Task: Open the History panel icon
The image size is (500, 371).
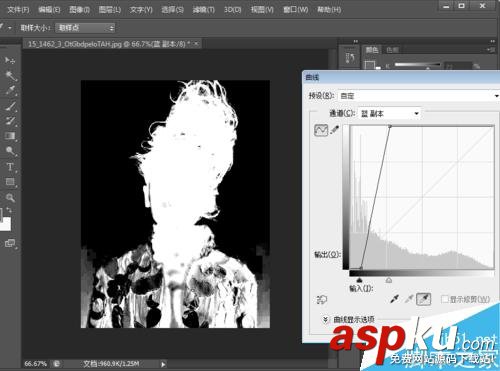Action: click(x=350, y=58)
